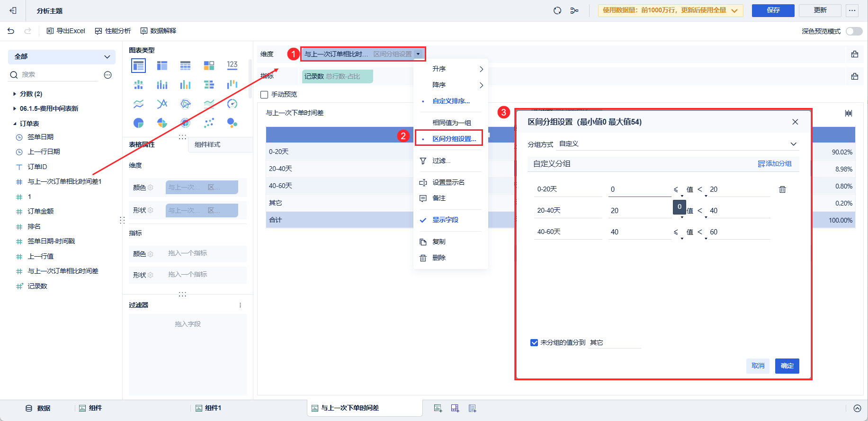Open the 升序 submenu
This screenshot has width=868, height=421.
point(451,69)
